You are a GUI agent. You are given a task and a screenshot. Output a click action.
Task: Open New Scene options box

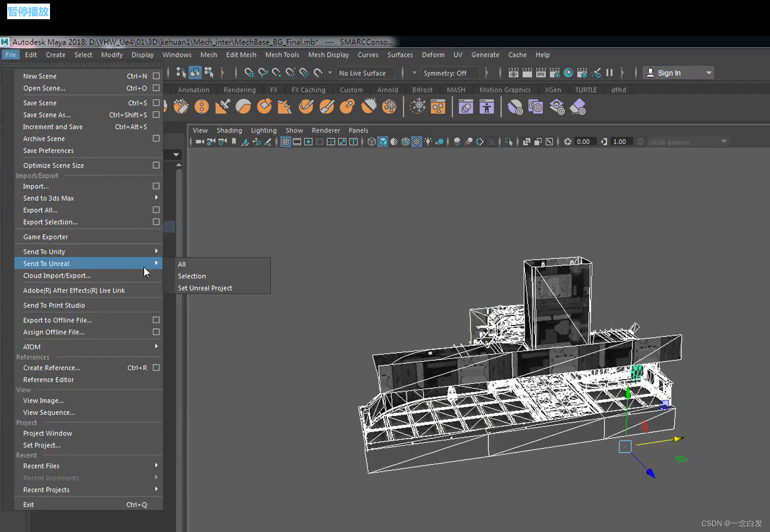coord(156,76)
